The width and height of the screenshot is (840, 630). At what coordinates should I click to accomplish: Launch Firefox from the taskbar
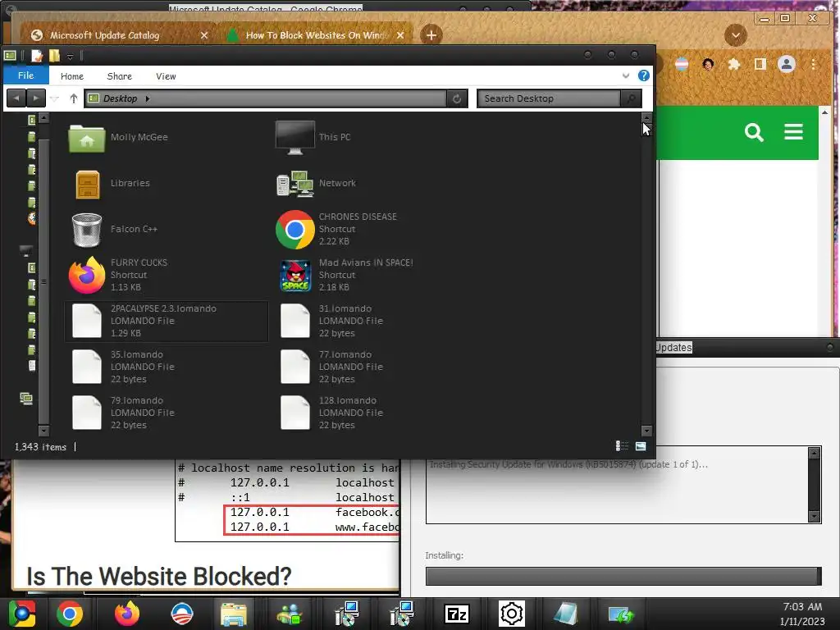(127, 614)
